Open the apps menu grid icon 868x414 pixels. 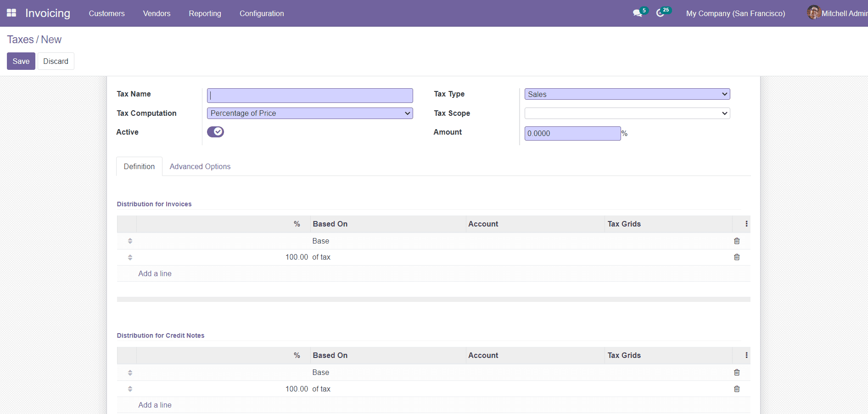point(11,13)
